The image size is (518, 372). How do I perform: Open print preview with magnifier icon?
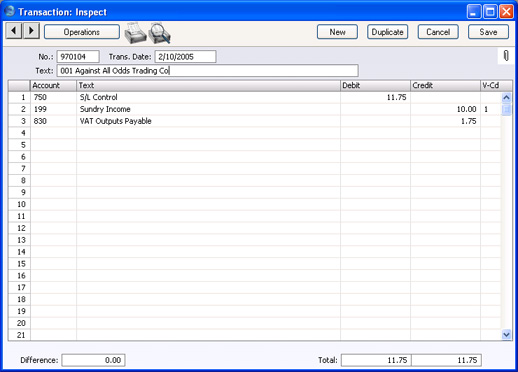click(x=160, y=33)
